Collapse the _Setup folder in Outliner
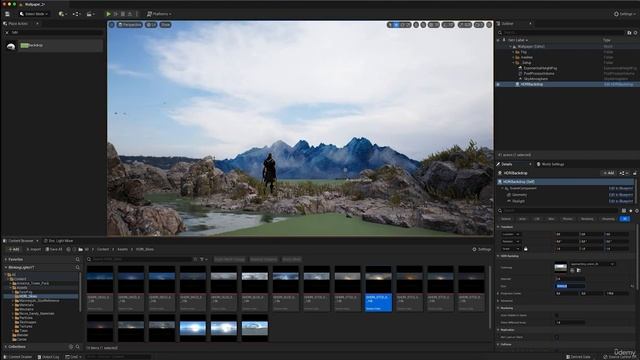This screenshot has width=640, height=360. (513, 63)
